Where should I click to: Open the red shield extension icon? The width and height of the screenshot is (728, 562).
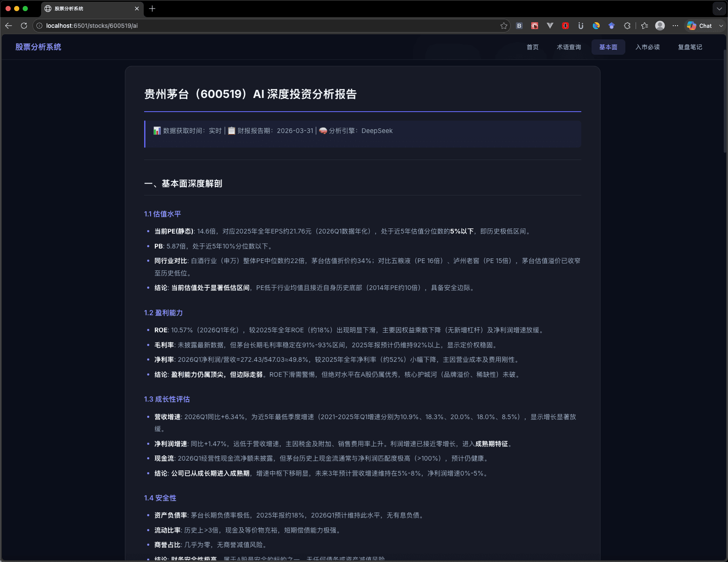tap(565, 26)
